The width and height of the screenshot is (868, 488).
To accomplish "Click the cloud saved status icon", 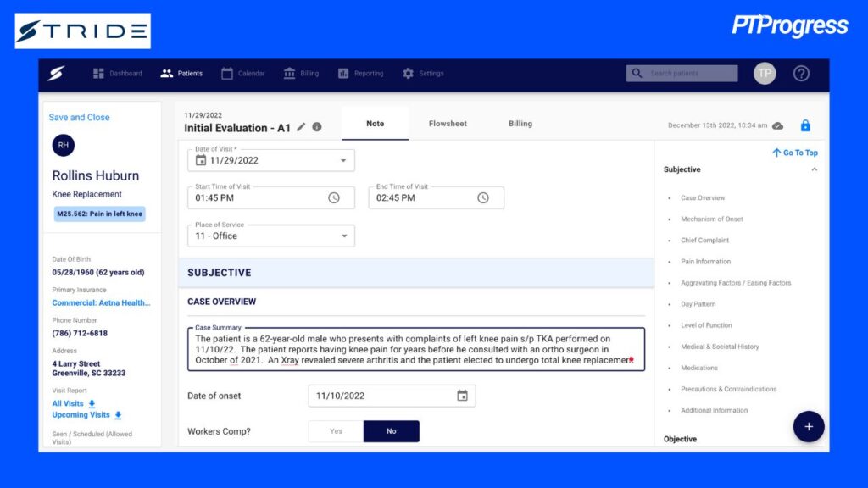I will click(x=778, y=125).
